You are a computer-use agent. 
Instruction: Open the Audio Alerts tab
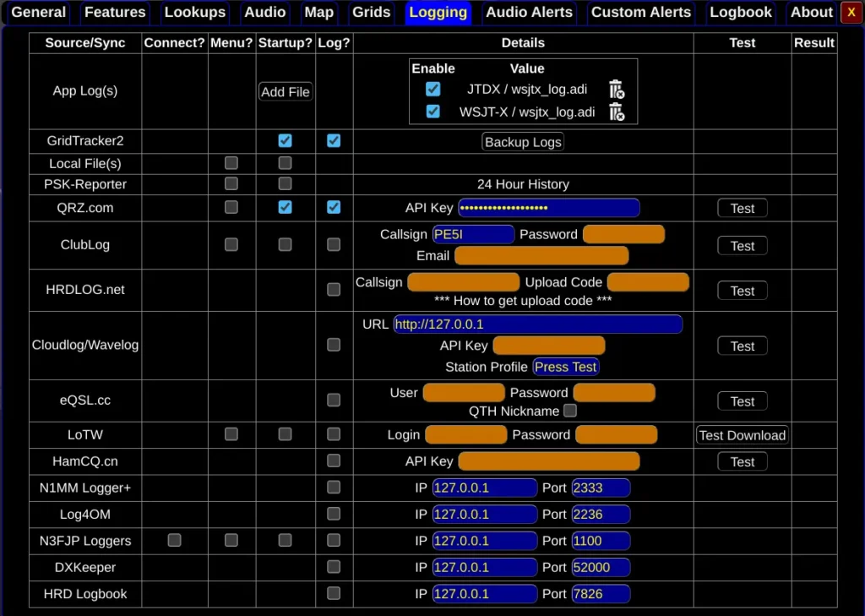tap(529, 12)
